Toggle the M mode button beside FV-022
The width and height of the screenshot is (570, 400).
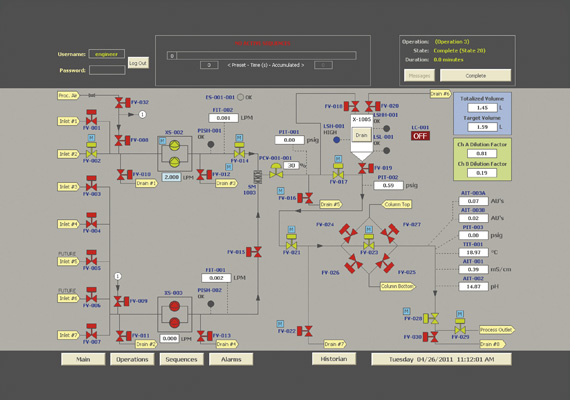pos(280,324)
